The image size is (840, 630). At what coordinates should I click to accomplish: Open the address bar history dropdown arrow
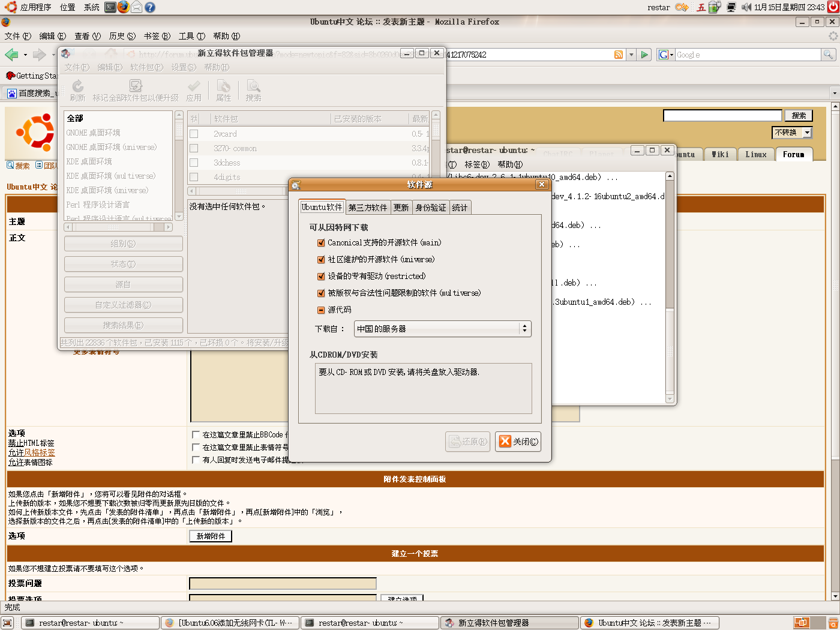click(x=631, y=55)
